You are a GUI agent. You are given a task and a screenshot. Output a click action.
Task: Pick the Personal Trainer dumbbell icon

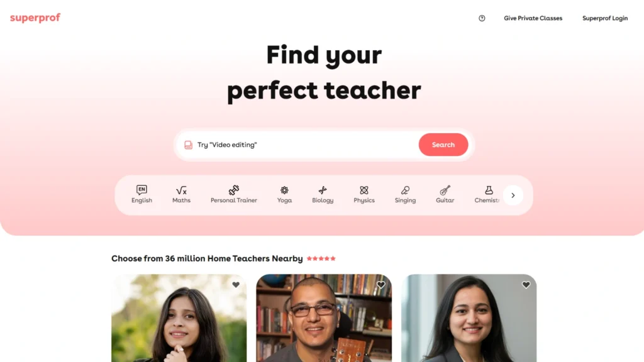click(234, 190)
